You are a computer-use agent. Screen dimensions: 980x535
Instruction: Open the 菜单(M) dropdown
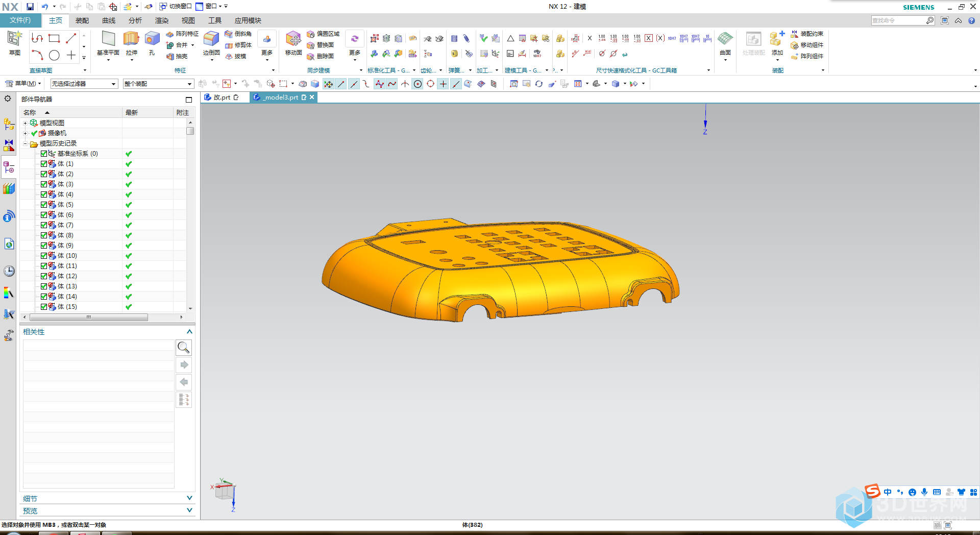tap(23, 84)
